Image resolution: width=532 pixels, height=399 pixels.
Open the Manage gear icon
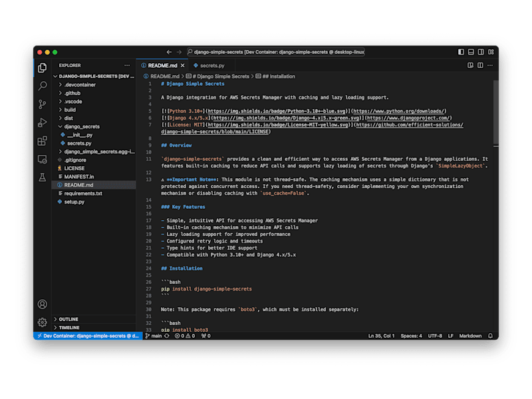tap(43, 322)
